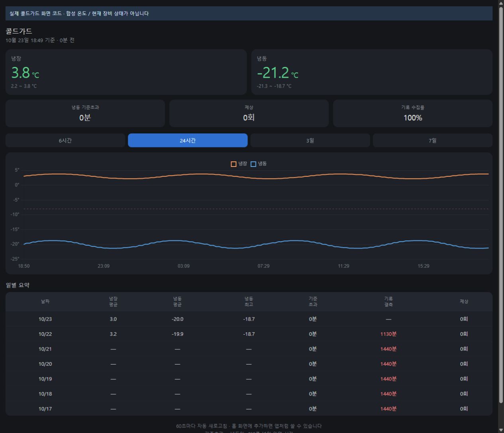504x433 pixels.
Task: Select the 10/17 date cell
Action: tap(45, 409)
